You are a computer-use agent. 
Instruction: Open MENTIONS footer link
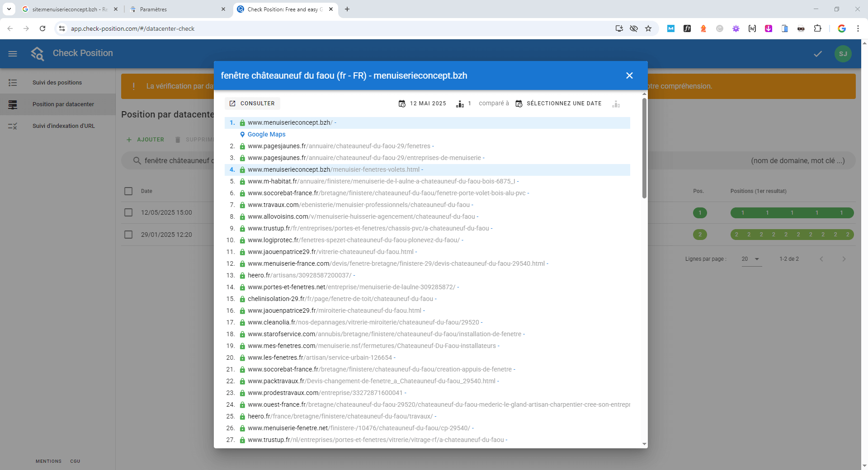point(48,461)
